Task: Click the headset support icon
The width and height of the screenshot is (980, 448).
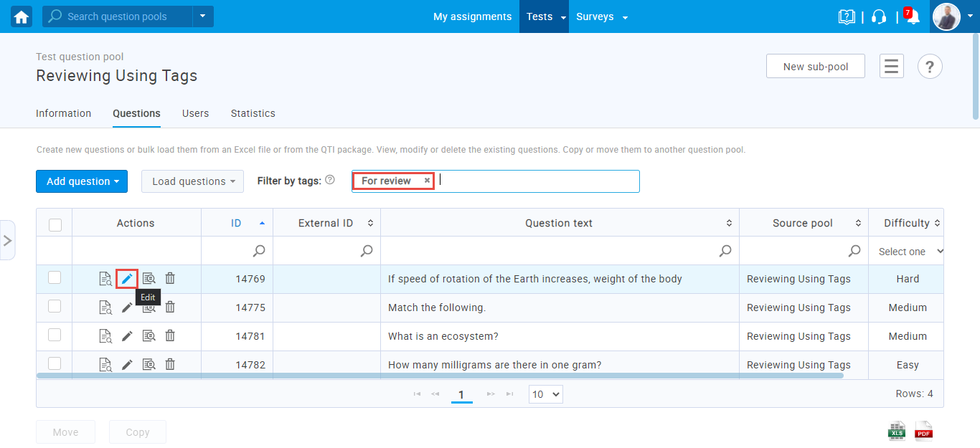Action: pos(879,17)
